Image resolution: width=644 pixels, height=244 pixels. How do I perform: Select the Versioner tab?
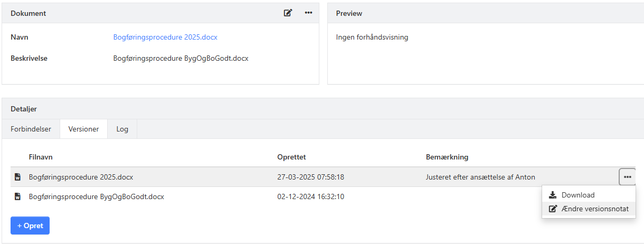pyautogui.click(x=83, y=129)
